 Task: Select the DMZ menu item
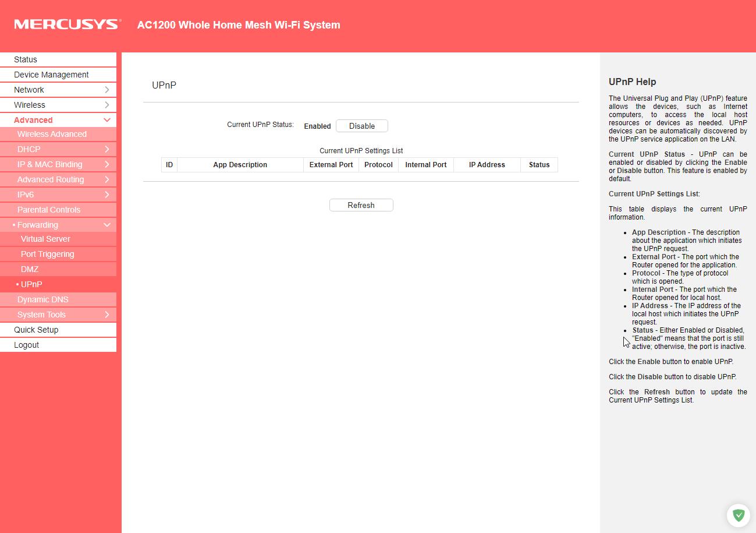pyautogui.click(x=30, y=269)
